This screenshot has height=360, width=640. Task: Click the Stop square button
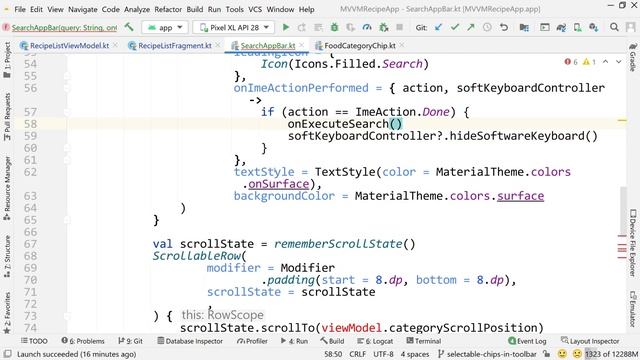tap(400, 27)
